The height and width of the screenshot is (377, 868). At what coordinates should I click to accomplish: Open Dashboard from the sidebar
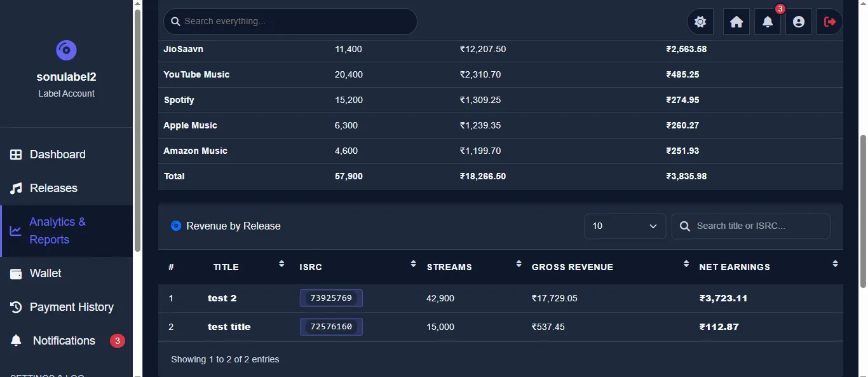[66, 154]
